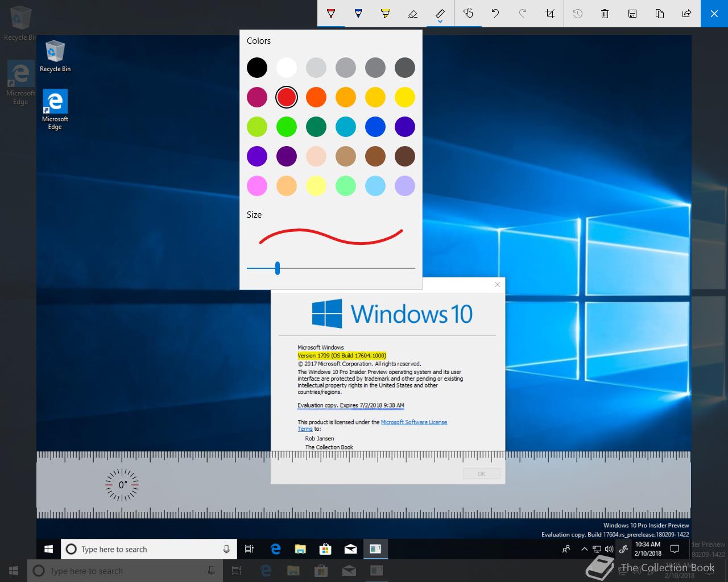The height and width of the screenshot is (582, 728).
Task: Choose the currently selected red swatch
Action: 287,97
